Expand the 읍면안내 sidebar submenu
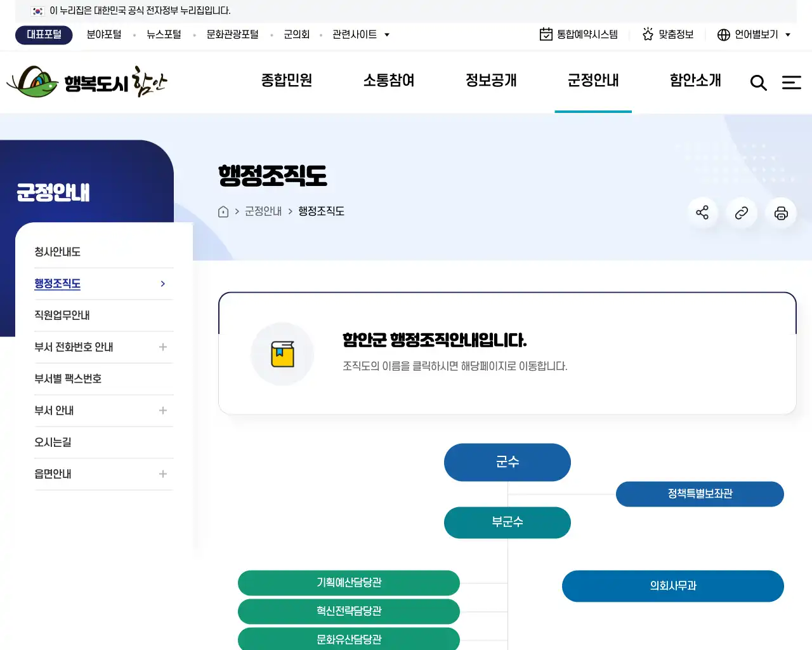Image resolution: width=812 pixels, height=650 pixels. (163, 474)
